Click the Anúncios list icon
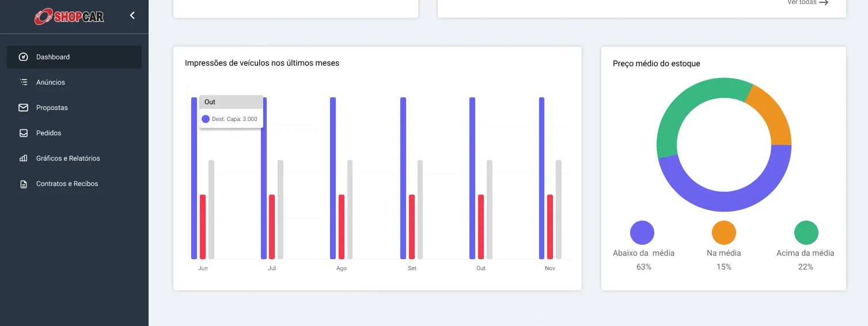This screenshot has height=326, width=868. (x=24, y=82)
